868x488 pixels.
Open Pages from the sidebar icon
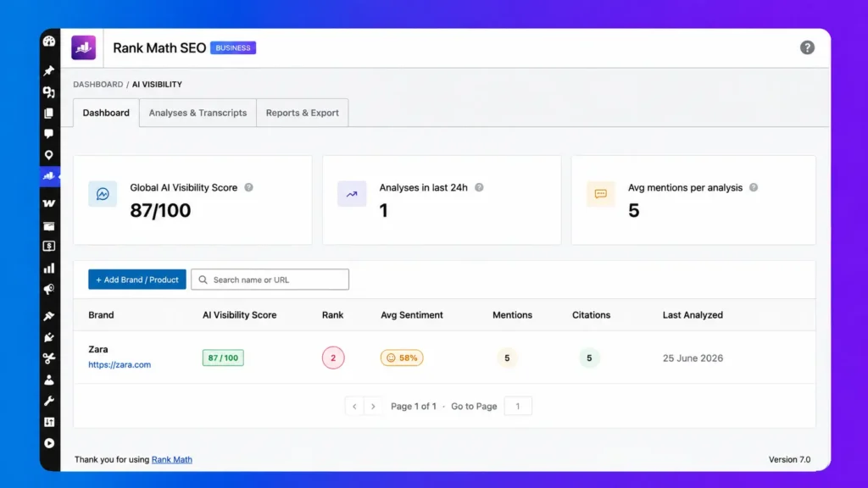[x=49, y=113]
